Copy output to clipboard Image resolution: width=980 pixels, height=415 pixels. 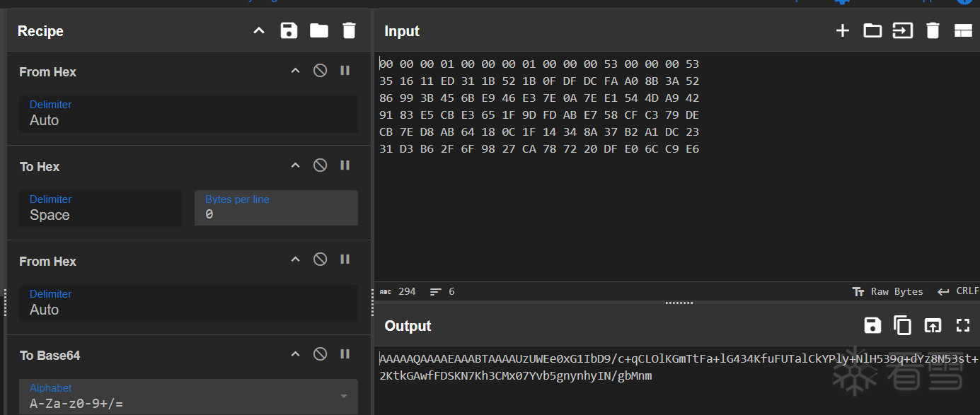coord(902,325)
